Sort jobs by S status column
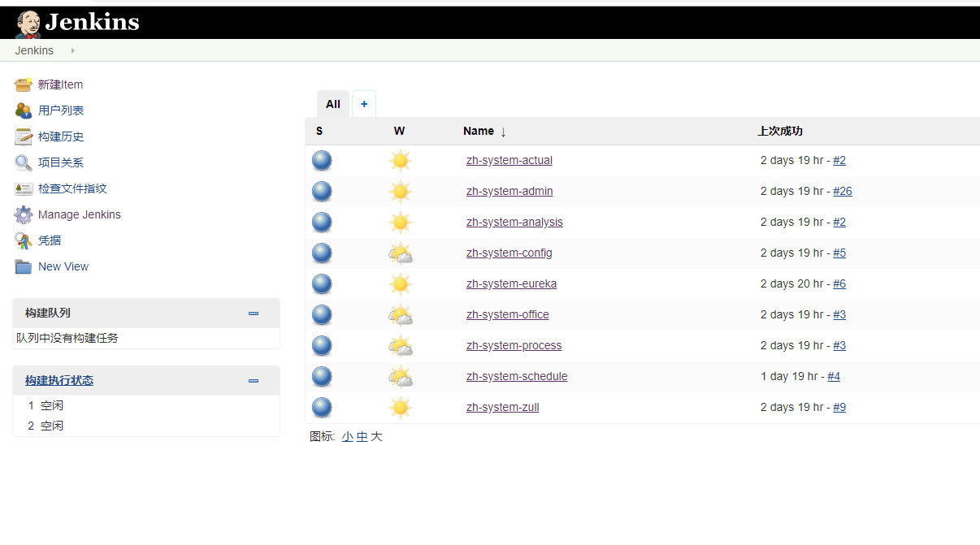 click(319, 131)
